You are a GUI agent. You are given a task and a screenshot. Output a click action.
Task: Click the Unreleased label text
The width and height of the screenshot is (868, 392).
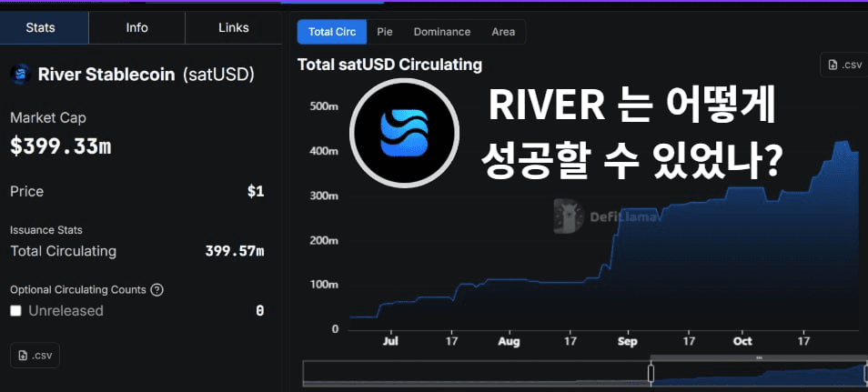[66, 311]
